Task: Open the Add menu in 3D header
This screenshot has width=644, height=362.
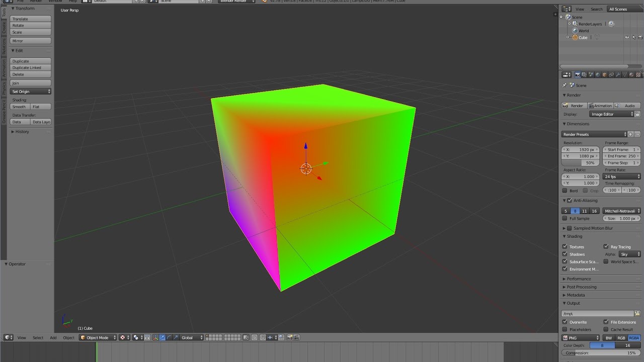Action: point(53,338)
